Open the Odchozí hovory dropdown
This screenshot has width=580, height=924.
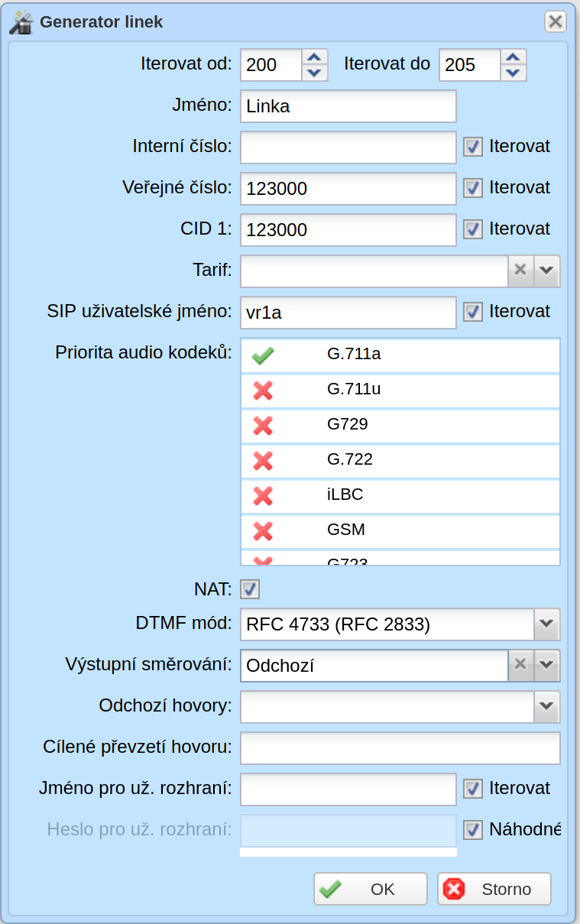(546, 706)
